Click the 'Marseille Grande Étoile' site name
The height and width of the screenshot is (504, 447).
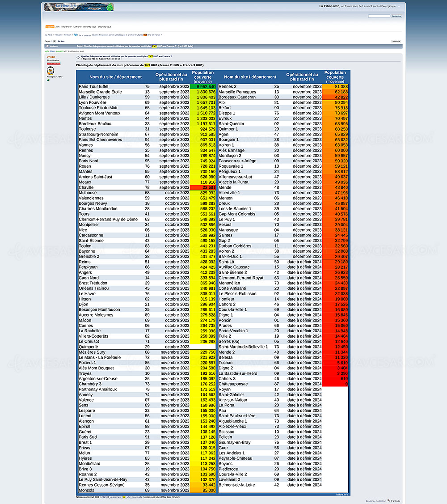pyautogui.click(x=100, y=92)
